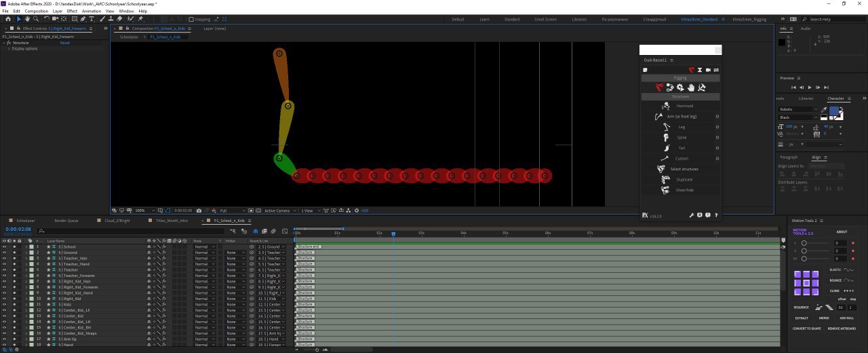Image resolution: width=868 pixels, height=353 pixels.
Task: Click the timeline layer search field
Action: tap(129, 231)
